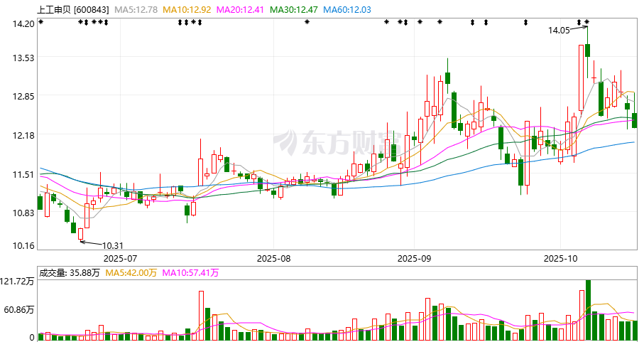Image resolution: width=644 pixels, height=342 pixels.
Task: Click the candlestick that peaks at 14.05
Action: point(588,50)
